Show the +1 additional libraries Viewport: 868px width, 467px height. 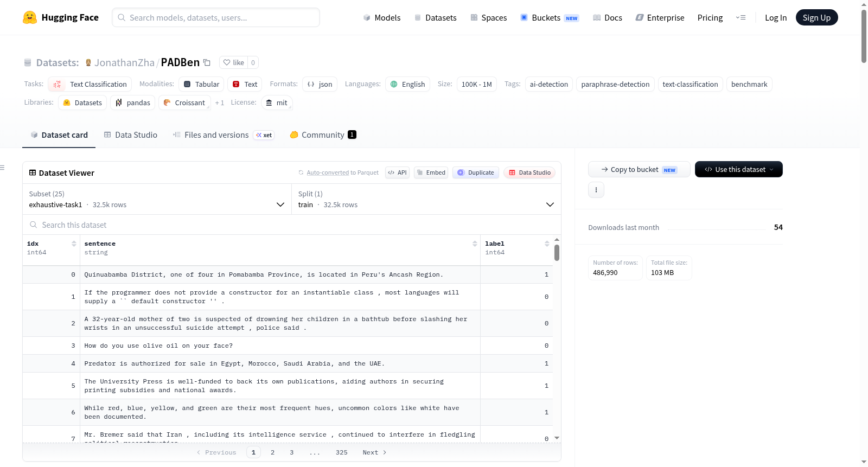(219, 103)
